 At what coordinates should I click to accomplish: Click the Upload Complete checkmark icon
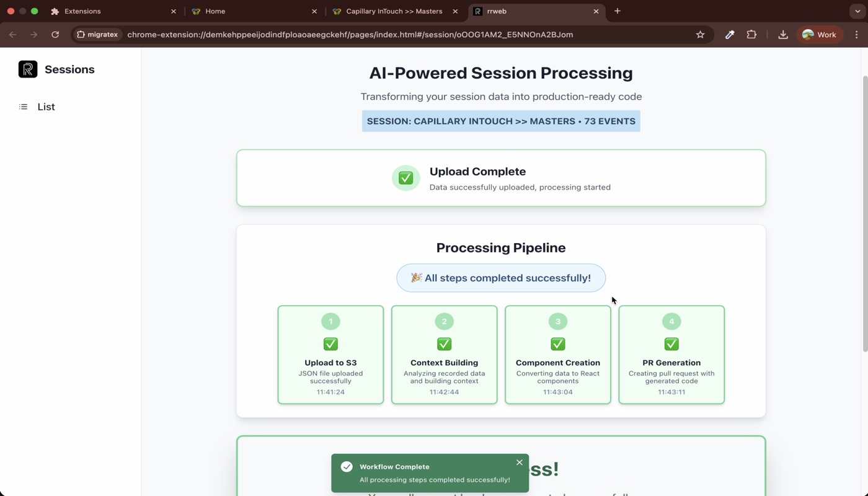pyautogui.click(x=405, y=178)
